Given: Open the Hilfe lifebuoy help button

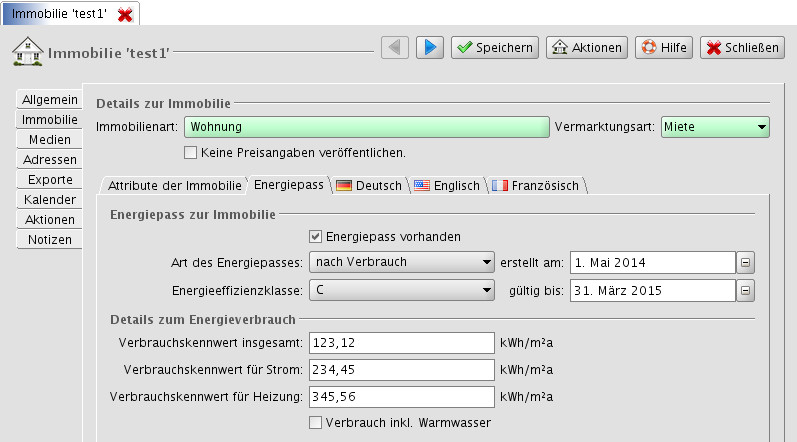Looking at the screenshot, I should [664, 47].
